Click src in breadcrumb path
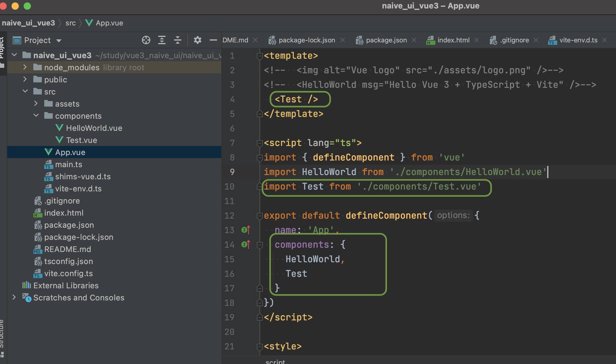The height and width of the screenshot is (364, 616). [70, 23]
